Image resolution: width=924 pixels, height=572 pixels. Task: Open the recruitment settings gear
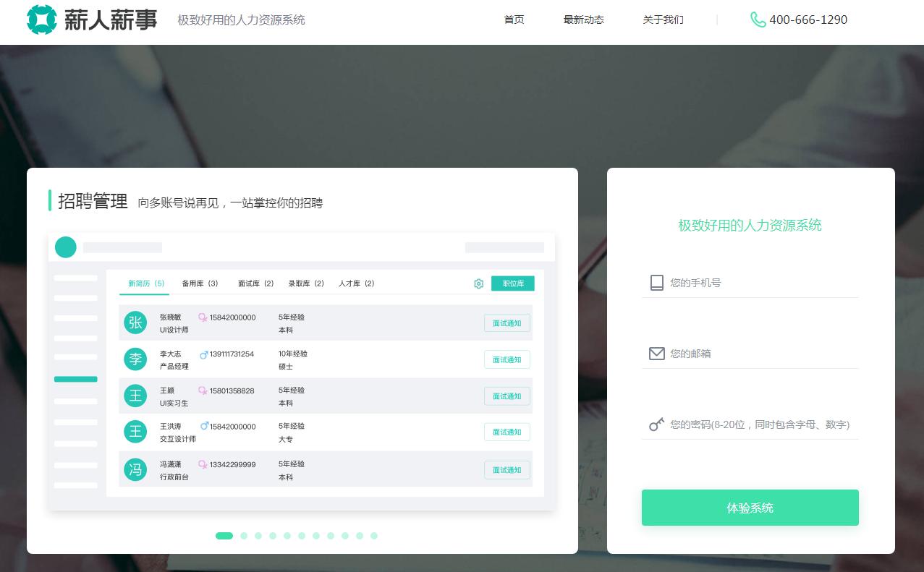[x=478, y=283]
